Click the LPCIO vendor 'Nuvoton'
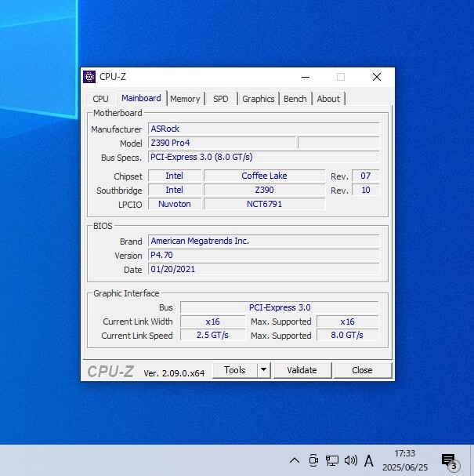 pyautogui.click(x=175, y=204)
